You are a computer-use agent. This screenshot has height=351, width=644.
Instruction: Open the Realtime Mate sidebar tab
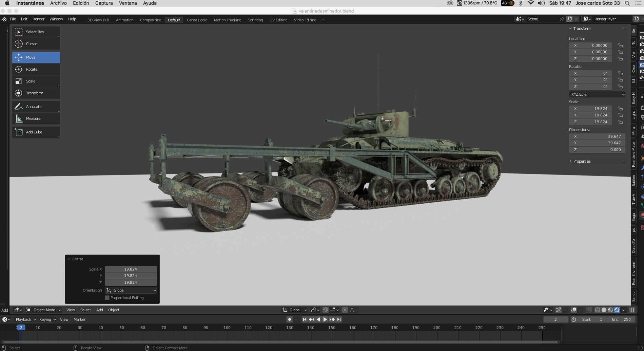point(633,154)
